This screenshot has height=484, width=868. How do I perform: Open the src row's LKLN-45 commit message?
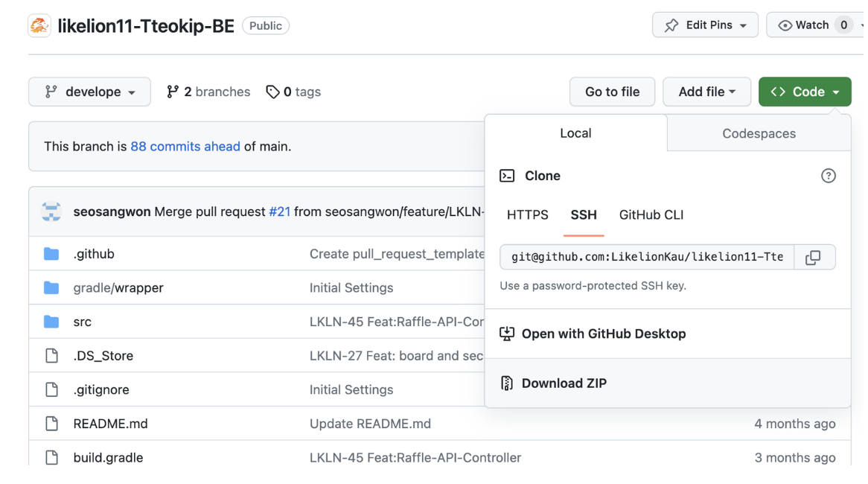[396, 322]
